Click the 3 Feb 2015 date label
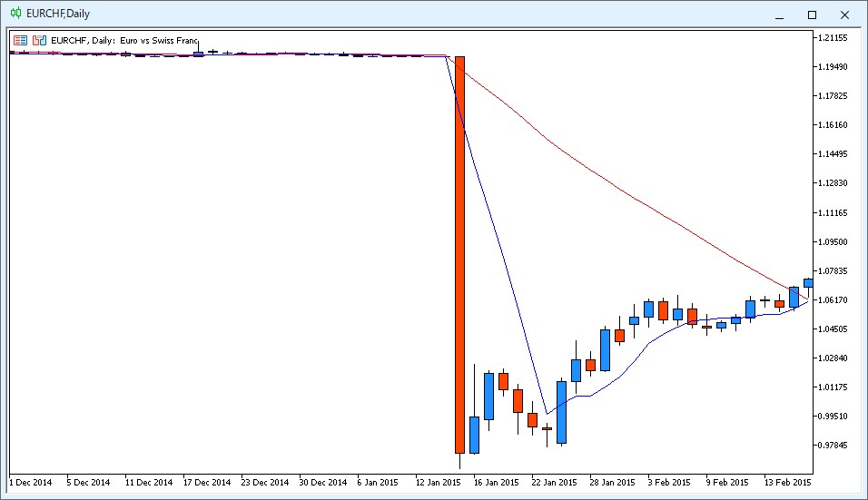 pos(669,482)
